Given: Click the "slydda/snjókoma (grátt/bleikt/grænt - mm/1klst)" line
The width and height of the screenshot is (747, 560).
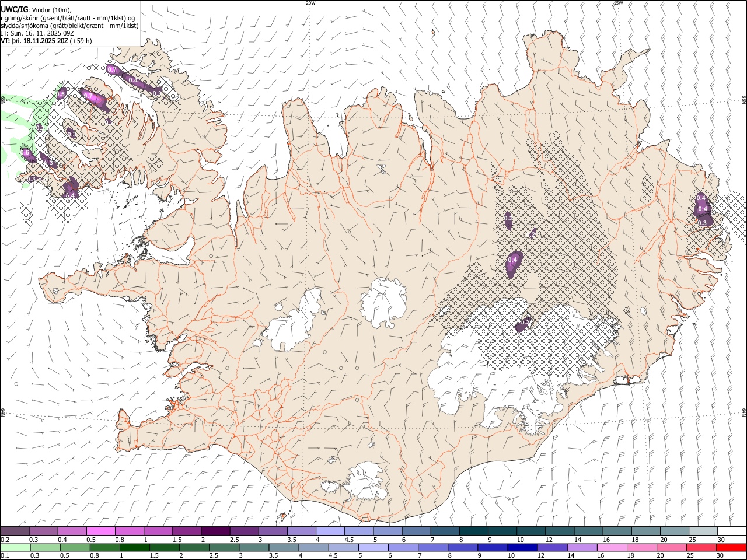Looking at the screenshot, I should 69,26.
